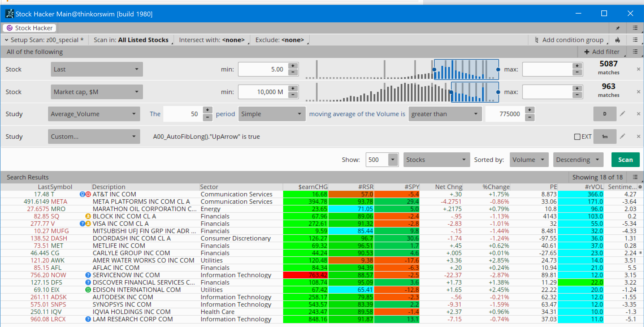Click the Last min input field showing 5.00

[263, 69]
